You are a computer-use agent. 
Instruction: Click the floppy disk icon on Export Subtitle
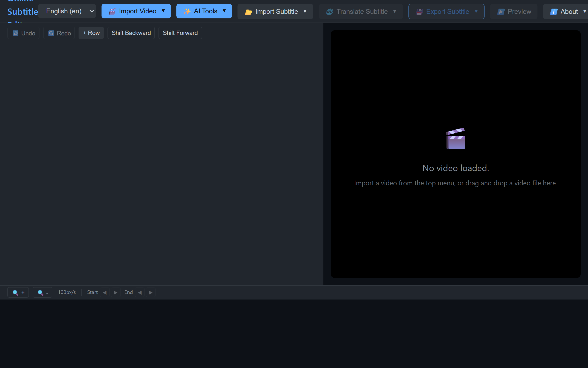click(419, 12)
